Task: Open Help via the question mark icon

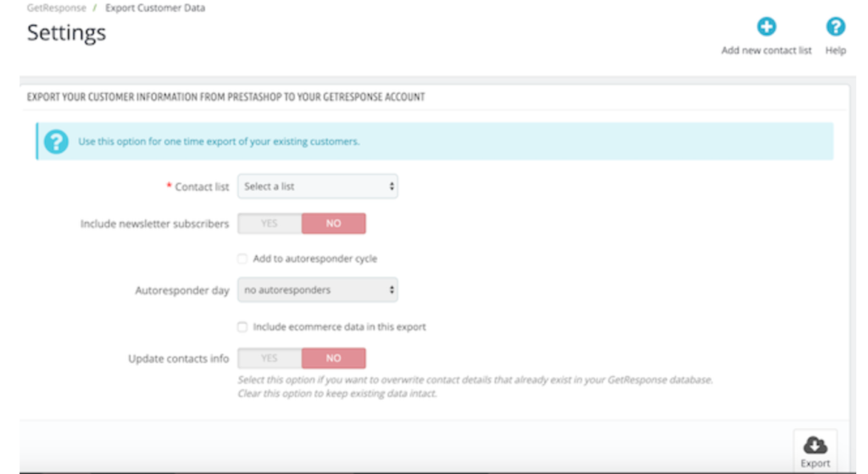Action: pos(835,26)
